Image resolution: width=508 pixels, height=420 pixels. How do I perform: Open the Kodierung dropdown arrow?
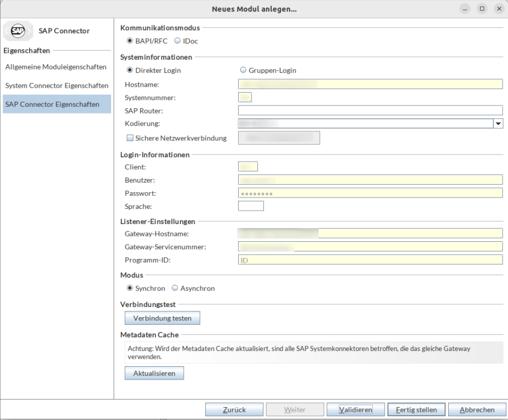click(498, 124)
